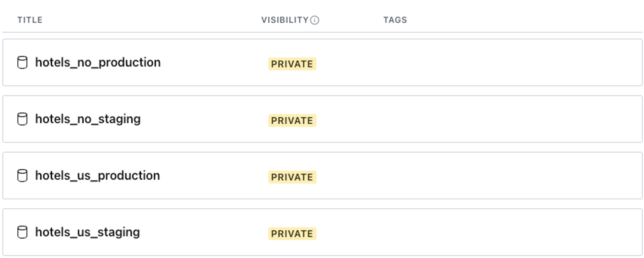This screenshot has height=258, width=644.
Task: Open the hotels_us_staging dataset
Action: [88, 232]
